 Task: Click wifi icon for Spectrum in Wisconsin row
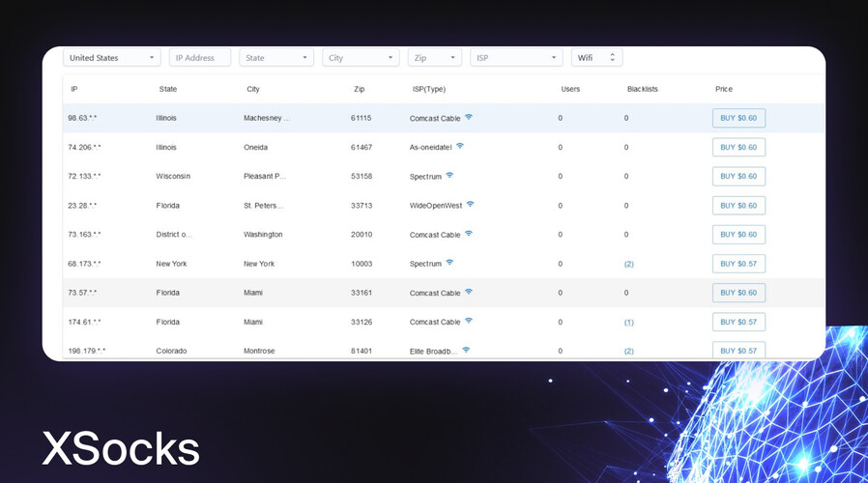449,176
